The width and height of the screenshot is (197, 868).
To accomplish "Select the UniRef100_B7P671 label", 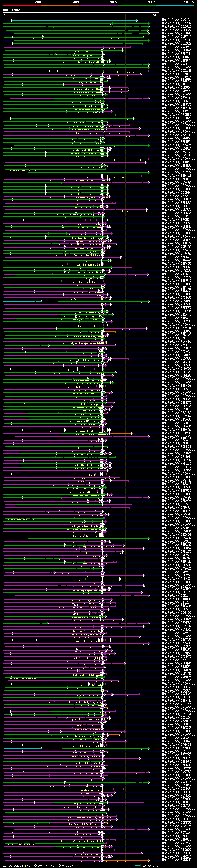I will 176,257.
